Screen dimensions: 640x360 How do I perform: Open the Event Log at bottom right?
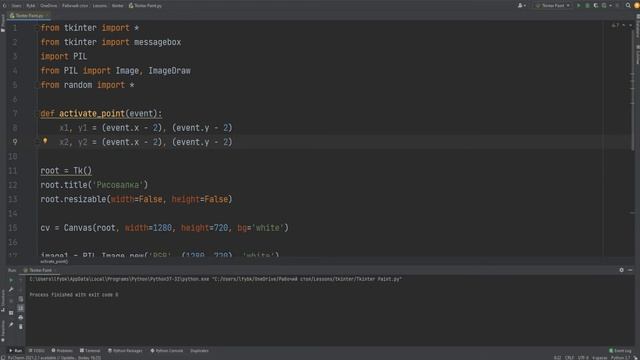click(x=620, y=351)
